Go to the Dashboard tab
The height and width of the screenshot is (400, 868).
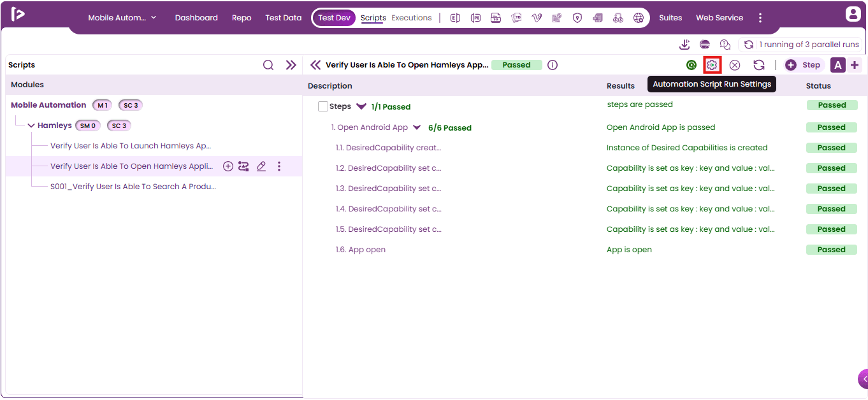click(x=196, y=18)
